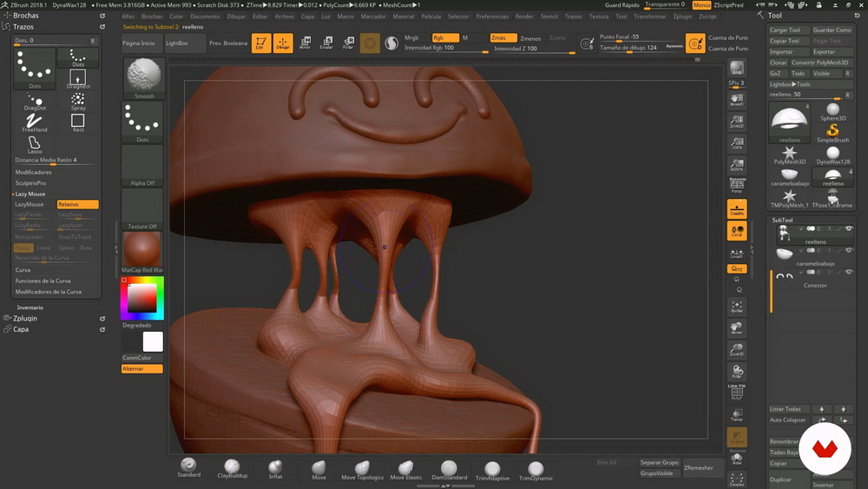Click the BPR render icon

(737, 69)
